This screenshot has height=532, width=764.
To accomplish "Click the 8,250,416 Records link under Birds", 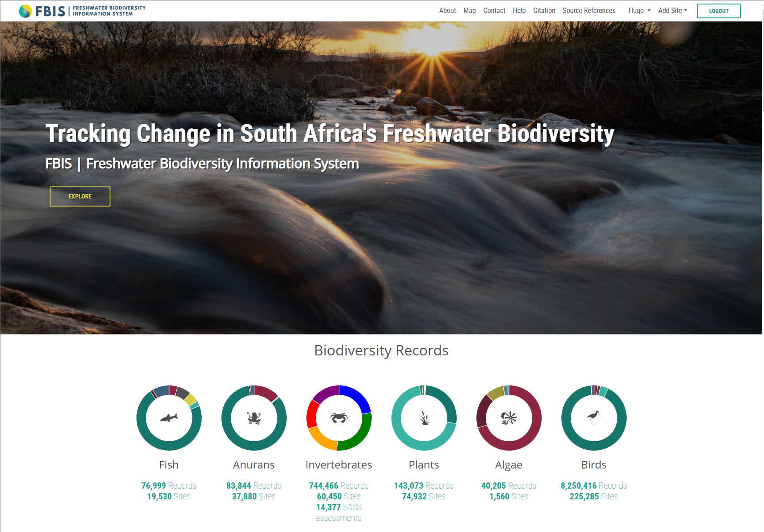I will pyautogui.click(x=594, y=486).
